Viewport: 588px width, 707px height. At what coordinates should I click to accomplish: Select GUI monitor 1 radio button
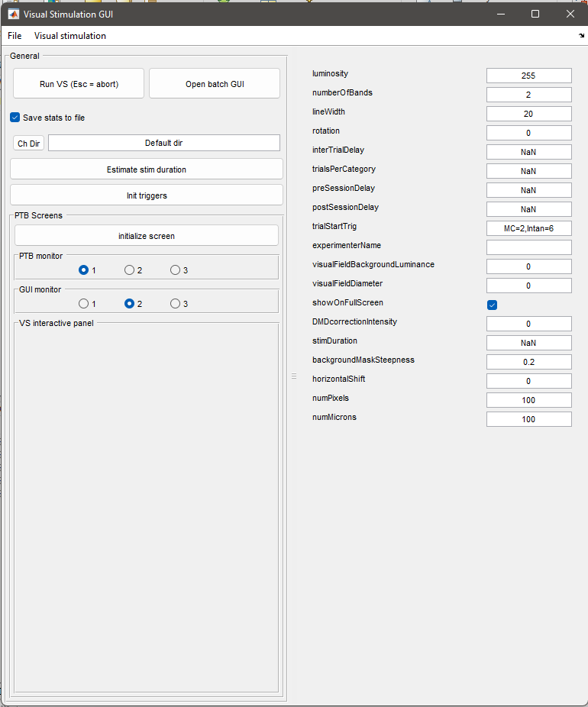click(83, 303)
